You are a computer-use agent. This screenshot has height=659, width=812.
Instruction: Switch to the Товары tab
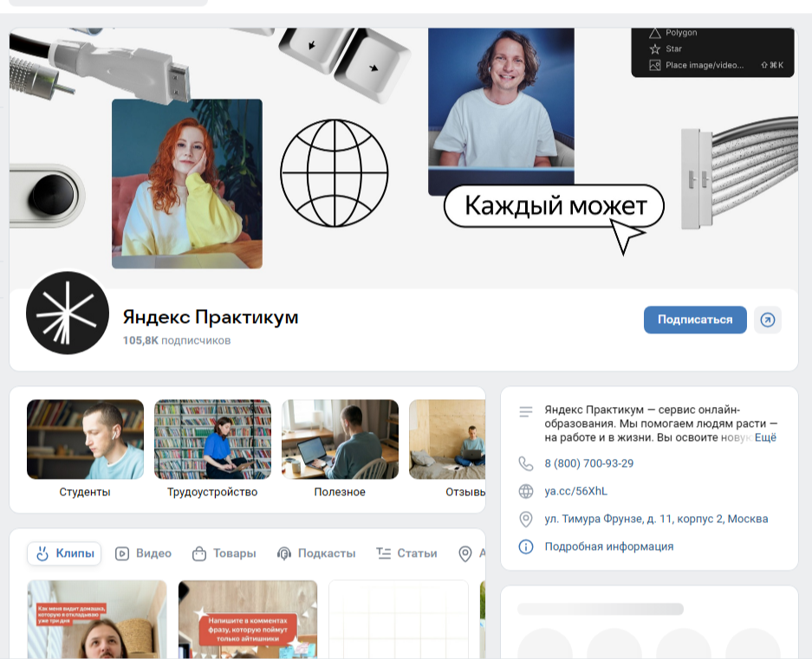(x=224, y=553)
